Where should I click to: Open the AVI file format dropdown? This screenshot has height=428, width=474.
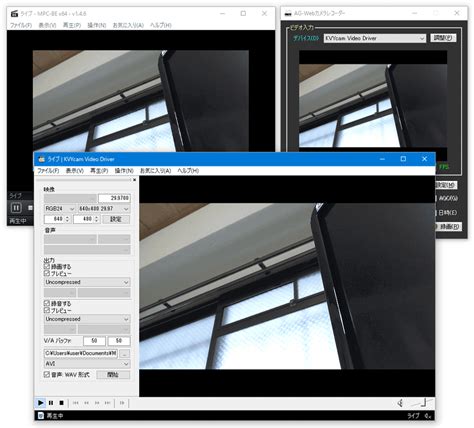[x=87, y=363]
